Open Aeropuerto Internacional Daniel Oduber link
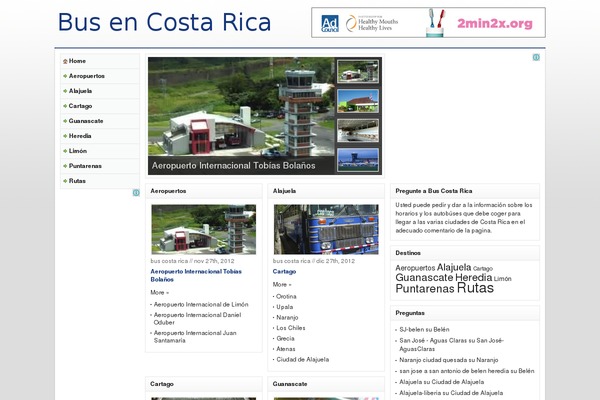Screen dimensions: 600x400 pos(197,319)
